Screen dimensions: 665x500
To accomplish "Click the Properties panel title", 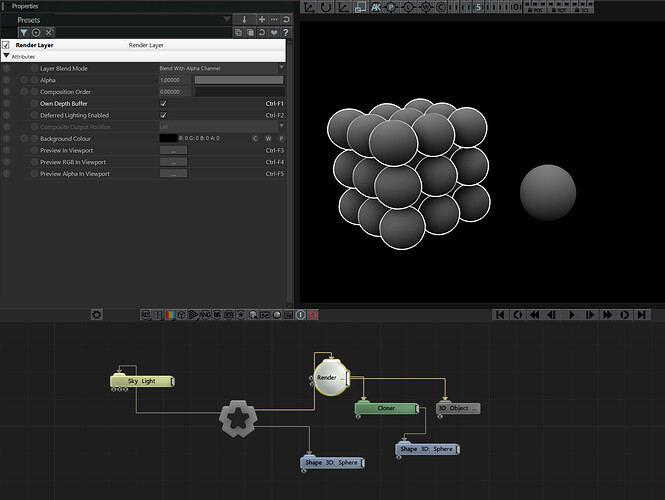I will pyautogui.click(x=25, y=6).
